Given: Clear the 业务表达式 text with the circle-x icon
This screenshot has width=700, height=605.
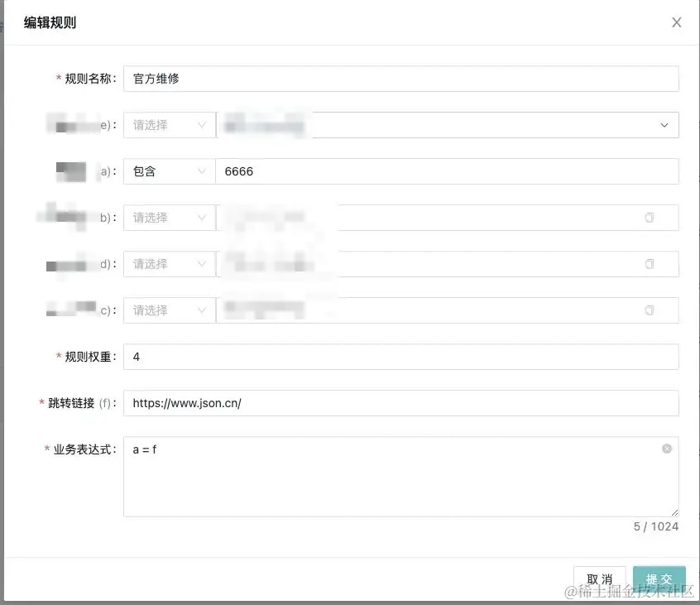Looking at the screenshot, I should 667,449.
